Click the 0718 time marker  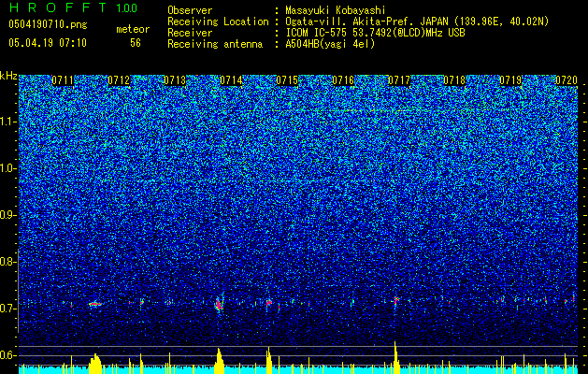tap(454, 80)
